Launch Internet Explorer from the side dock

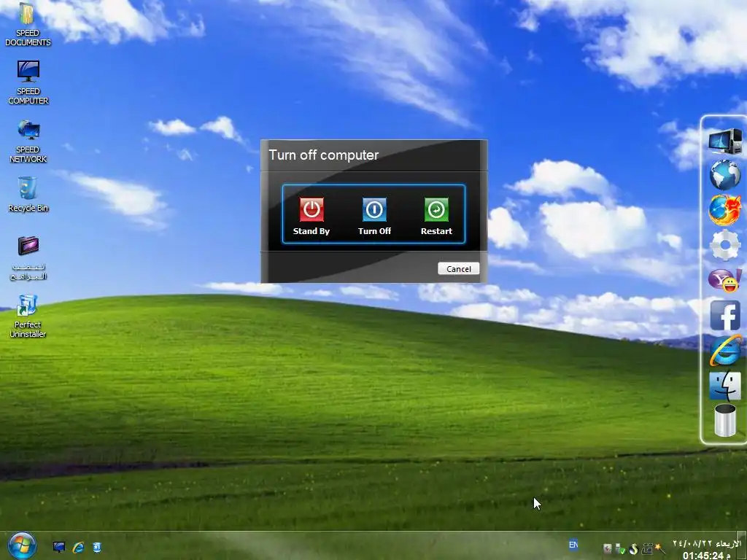[724, 350]
